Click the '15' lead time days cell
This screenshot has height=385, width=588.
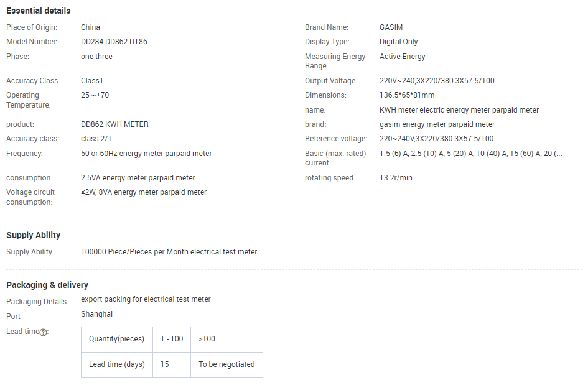(x=165, y=364)
